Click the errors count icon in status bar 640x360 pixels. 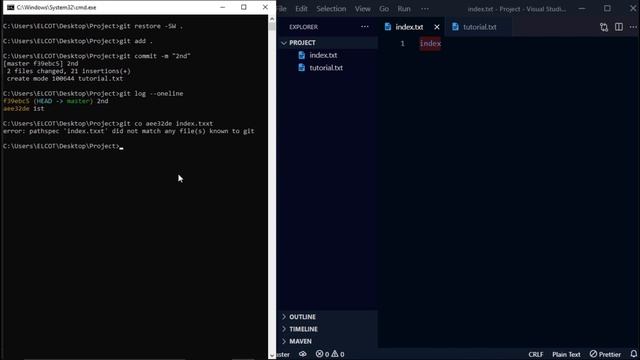(319, 354)
